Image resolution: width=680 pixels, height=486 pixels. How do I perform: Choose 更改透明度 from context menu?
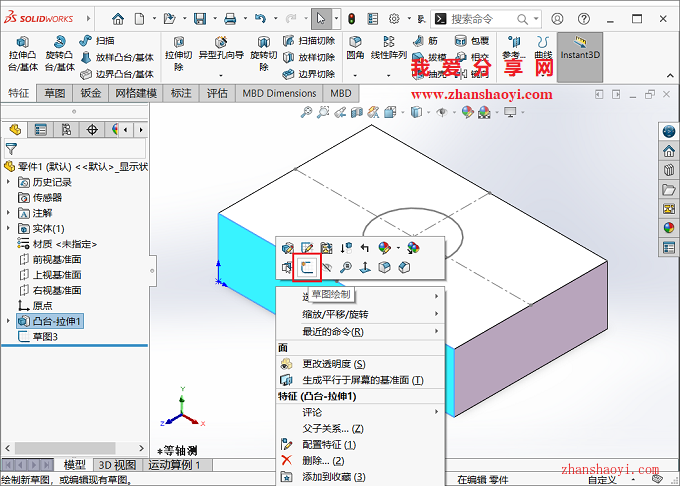click(333, 364)
